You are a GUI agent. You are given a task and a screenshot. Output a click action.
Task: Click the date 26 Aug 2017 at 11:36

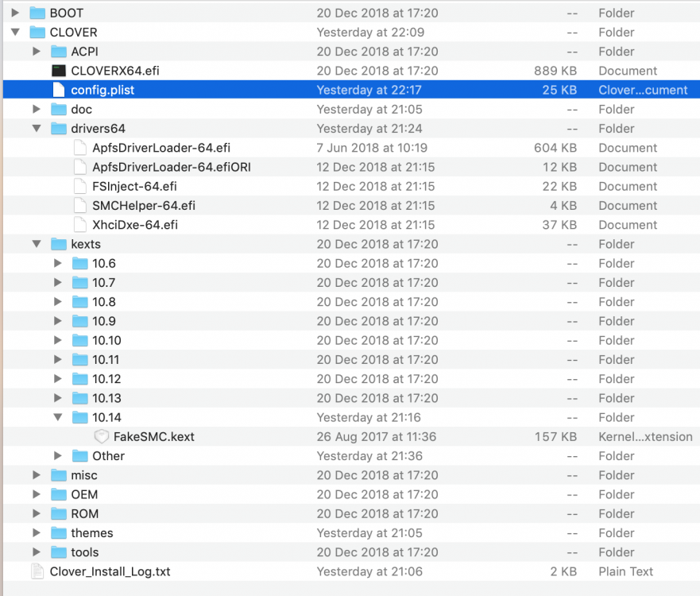click(377, 436)
